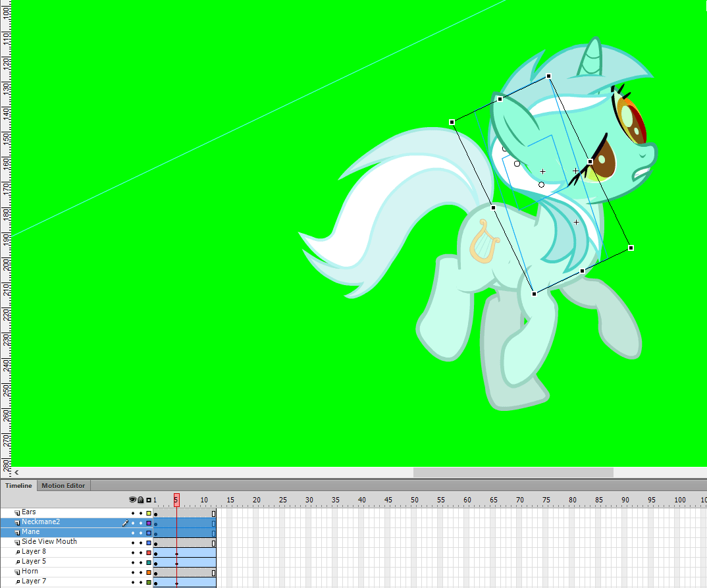Viewport: 707px width, 588px height.
Task: Hide Layer 8 via its visibility dot
Action: coord(133,553)
